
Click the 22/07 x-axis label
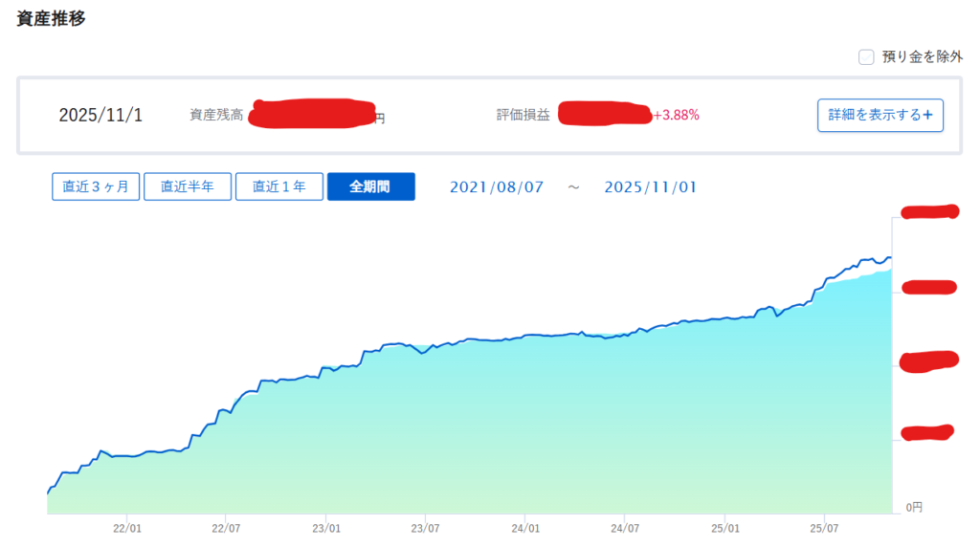click(x=226, y=528)
